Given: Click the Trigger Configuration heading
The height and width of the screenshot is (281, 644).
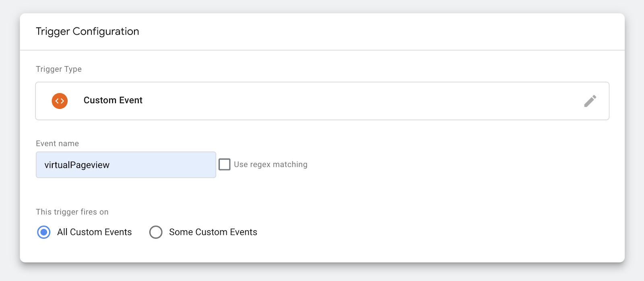Looking at the screenshot, I should pyautogui.click(x=87, y=31).
